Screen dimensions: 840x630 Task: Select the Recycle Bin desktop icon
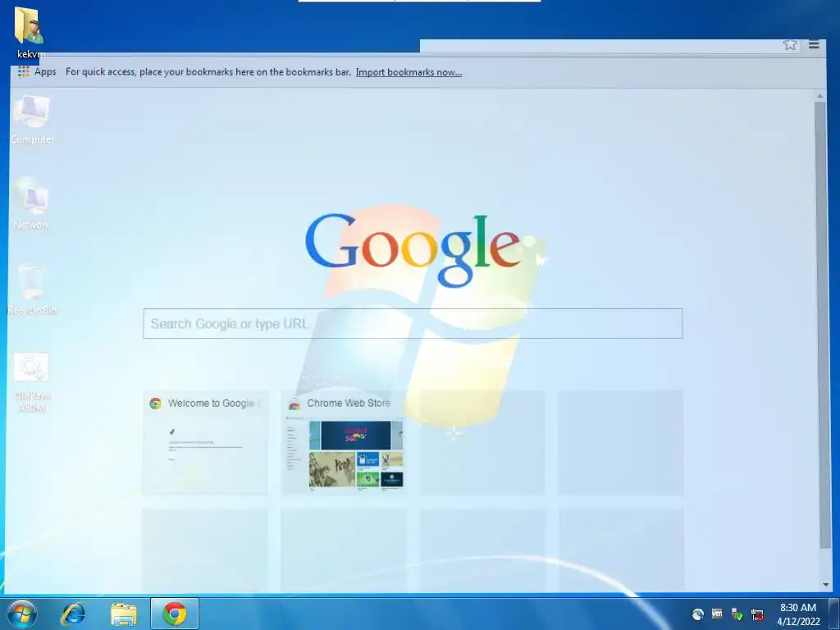pos(32,290)
